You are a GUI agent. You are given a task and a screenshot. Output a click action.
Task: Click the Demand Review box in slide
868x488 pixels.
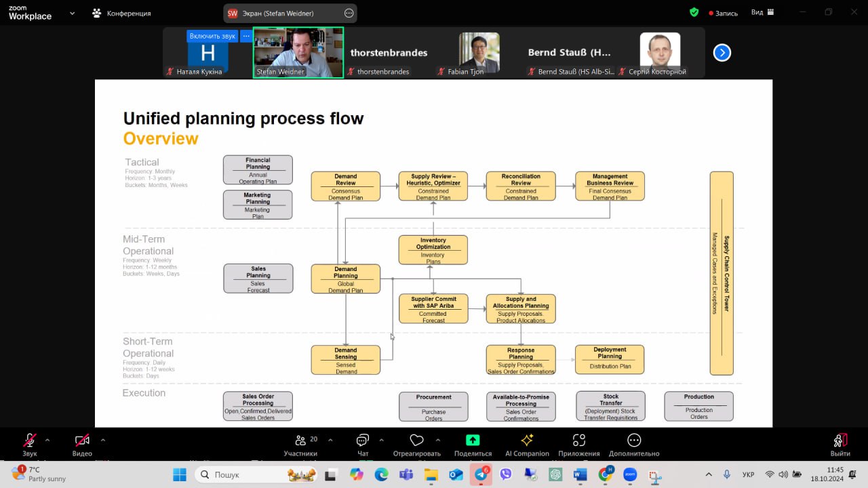[x=346, y=186]
